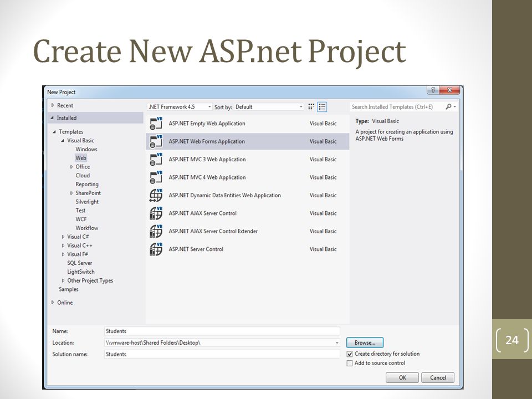Enable Add to source control checkbox
The width and height of the screenshot is (532, 399).
click(x=350, y=364)
